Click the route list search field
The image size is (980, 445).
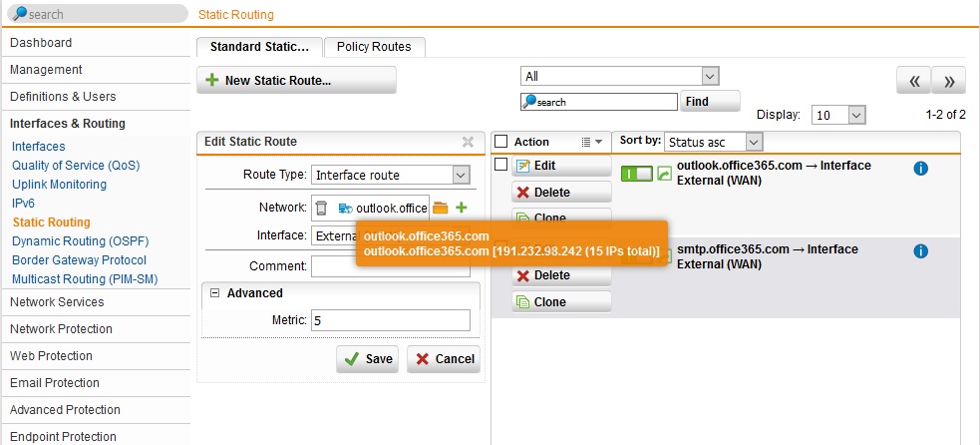pyautogui.click(x=599, y=102)
